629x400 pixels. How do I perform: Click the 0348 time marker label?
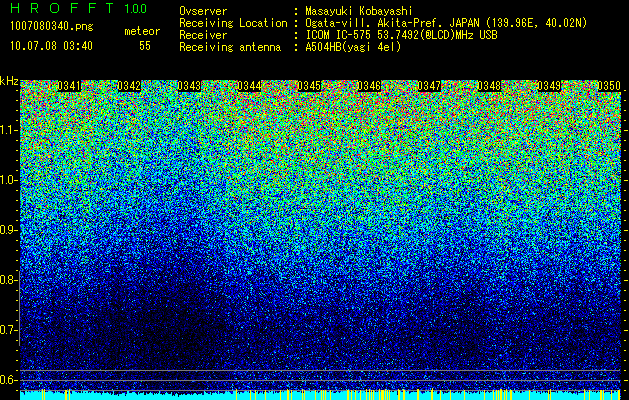(489, 86)
